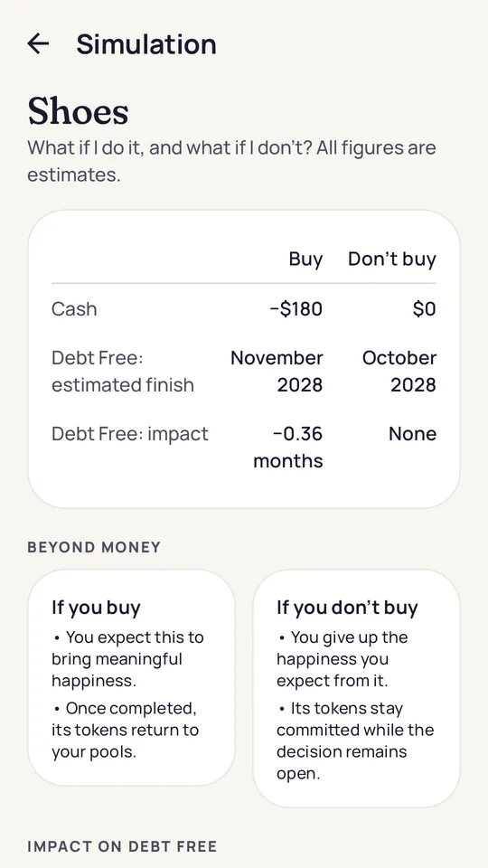The width and height of the screenshot is (488, 868).
Task: Tap the Impact on Debt Free header
Action: tap(122, 846)
